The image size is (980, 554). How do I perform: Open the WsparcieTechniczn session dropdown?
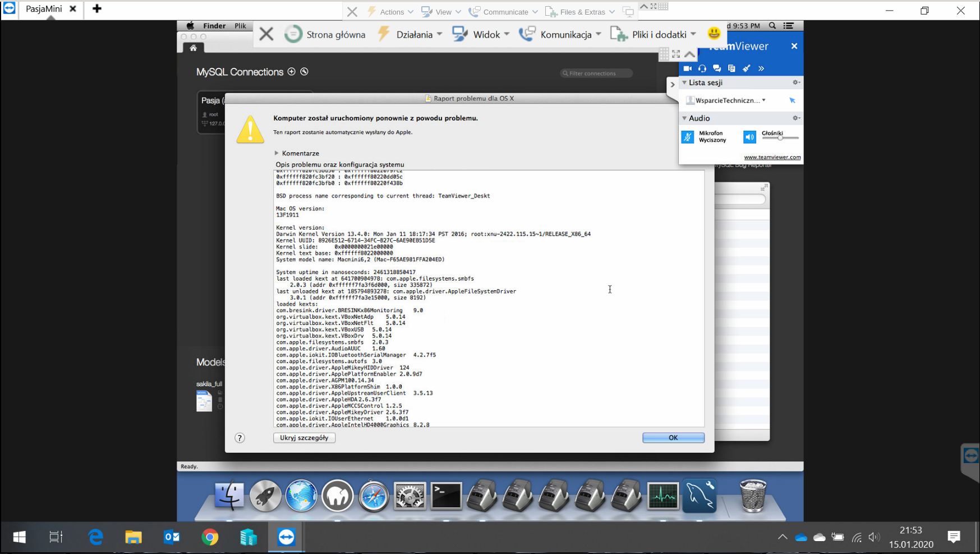click(x=763, y=100)
